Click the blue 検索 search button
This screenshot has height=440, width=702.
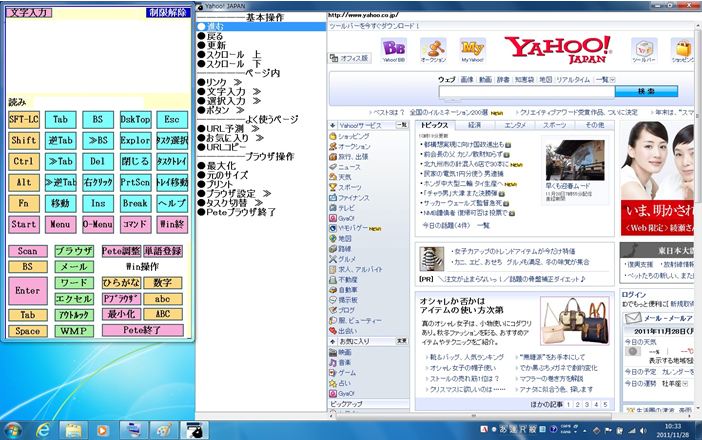[x=646, y=91]
